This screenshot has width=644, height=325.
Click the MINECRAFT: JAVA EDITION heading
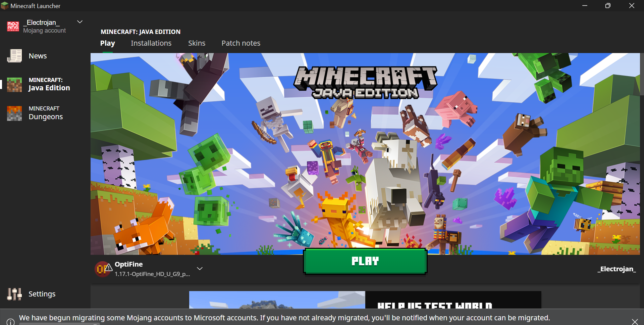pos(141,32)
